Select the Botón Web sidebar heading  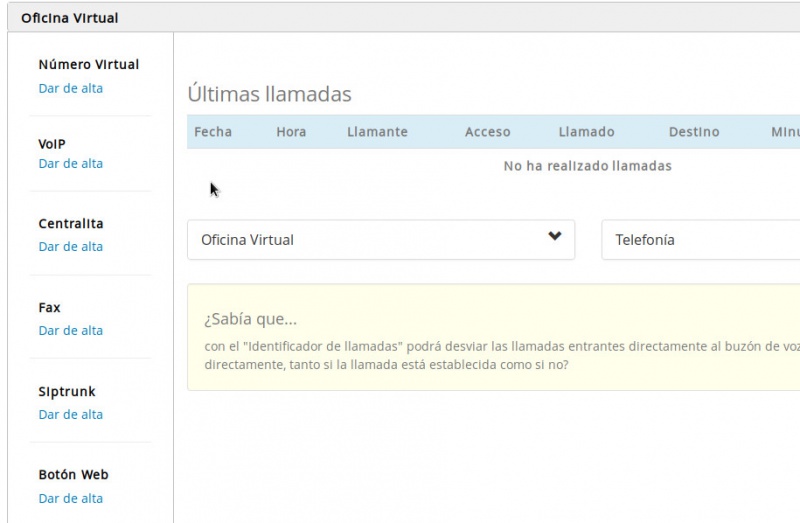point(73,475)
